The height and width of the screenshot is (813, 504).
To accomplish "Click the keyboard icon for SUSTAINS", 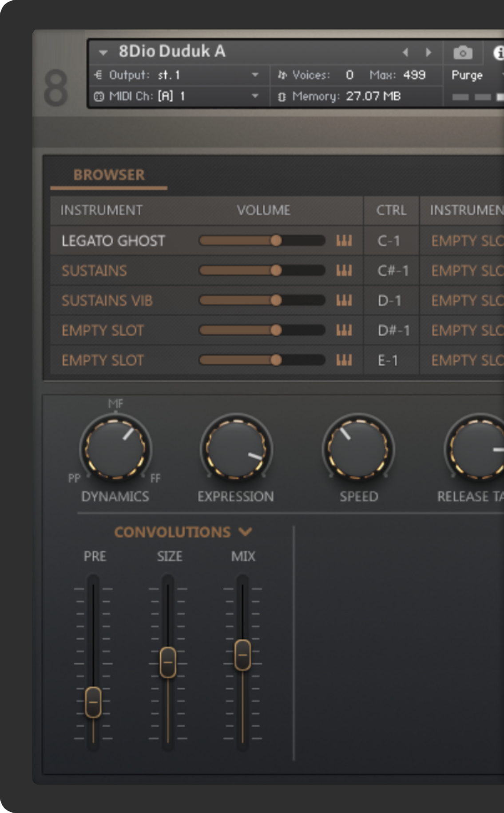I will 344,270.
